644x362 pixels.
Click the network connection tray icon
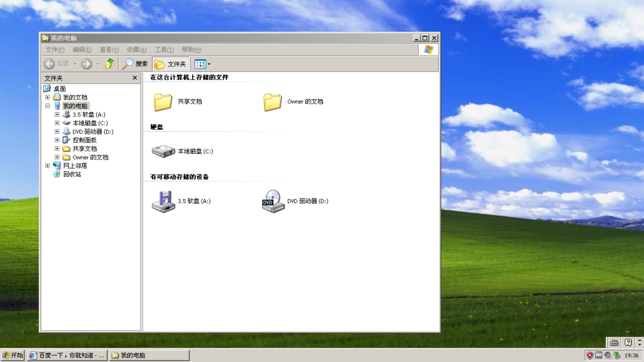(617, 355)
